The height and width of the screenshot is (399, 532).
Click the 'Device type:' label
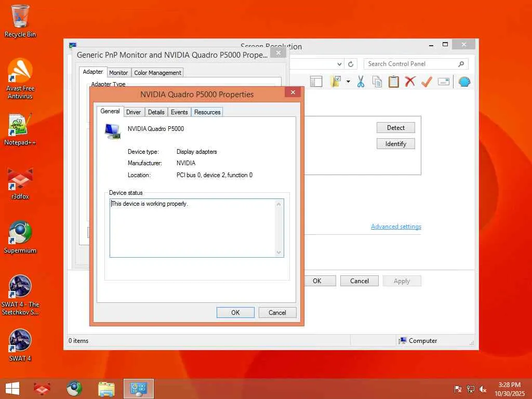click(143, 152)
